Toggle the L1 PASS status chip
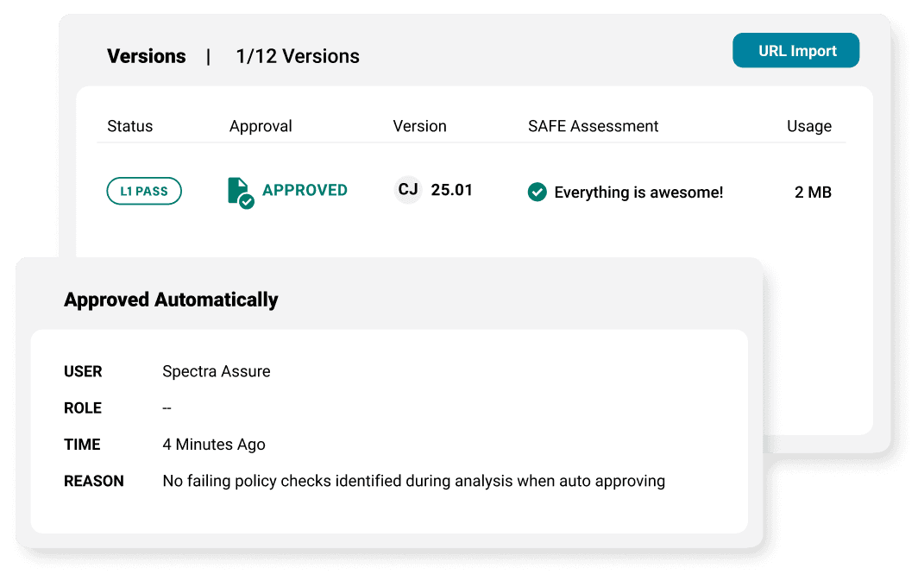Viewport: 924px width, 581px height. pyautogui.click(x=144, y=191)
